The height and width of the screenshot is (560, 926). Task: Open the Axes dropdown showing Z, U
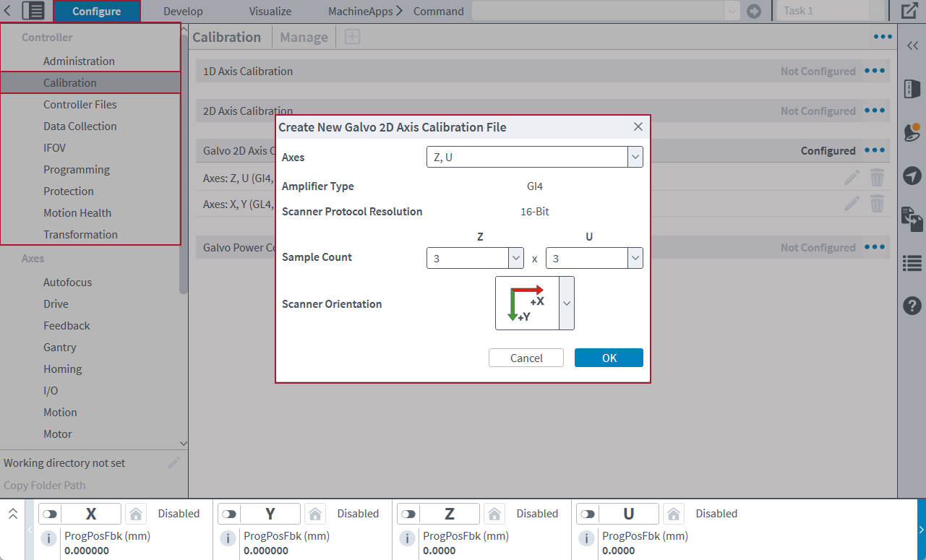pos(534,157)
